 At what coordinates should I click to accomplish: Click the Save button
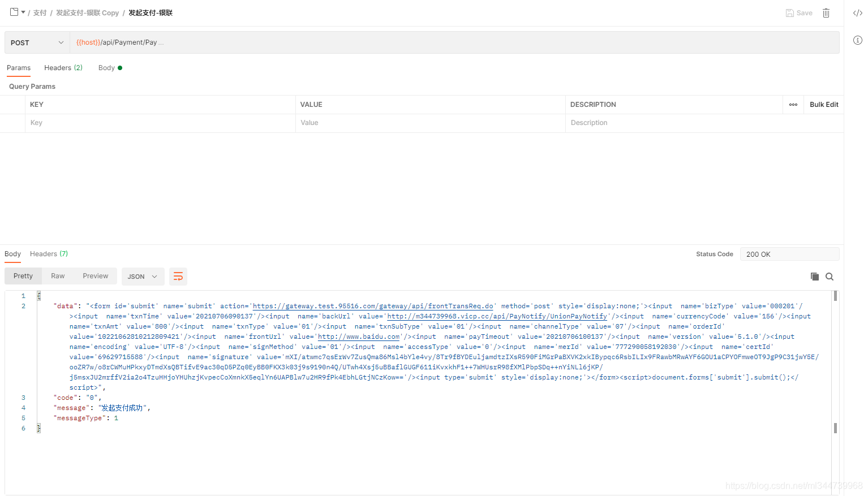pyautogui.click(x=799, y=13)
